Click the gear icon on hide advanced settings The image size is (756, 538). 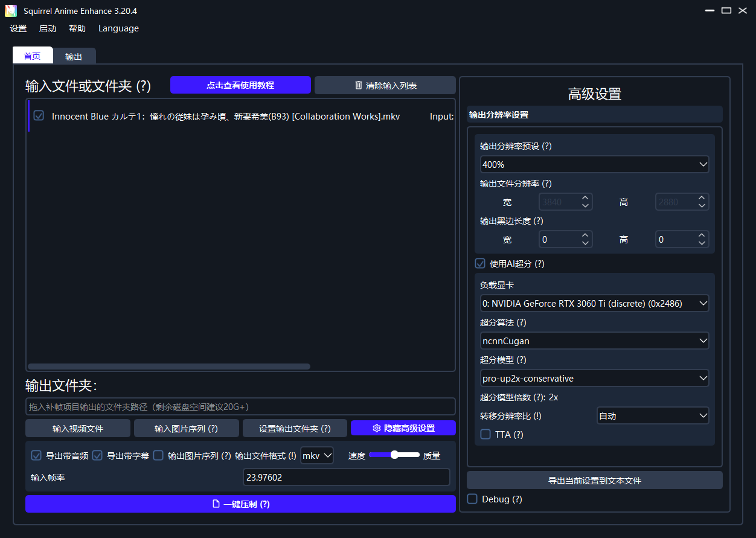[x=377, y=428]
